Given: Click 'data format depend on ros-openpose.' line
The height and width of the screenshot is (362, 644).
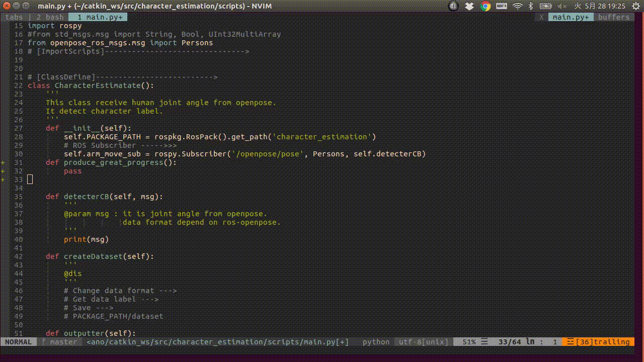Looking at the screenshot, I should click(x=202, y=222).
